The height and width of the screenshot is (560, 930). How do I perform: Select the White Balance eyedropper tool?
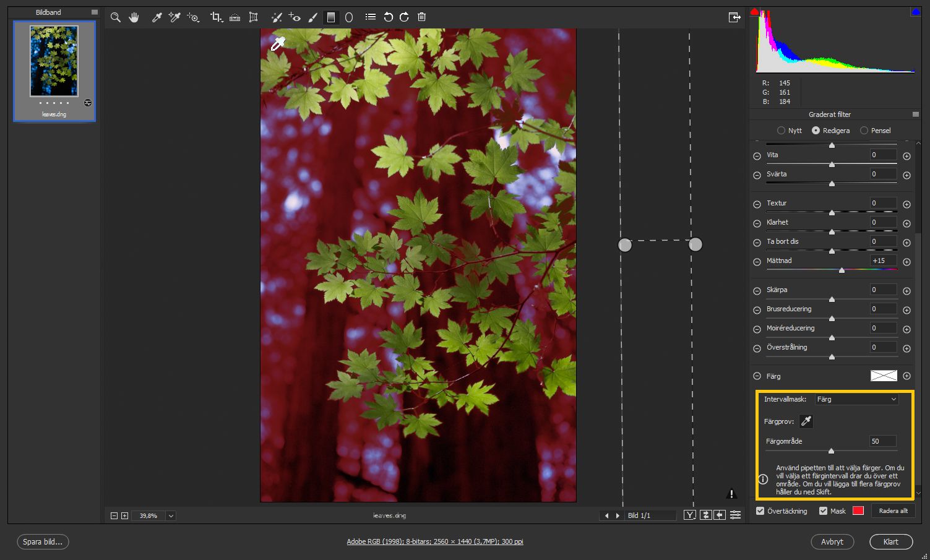coord(157,17)
